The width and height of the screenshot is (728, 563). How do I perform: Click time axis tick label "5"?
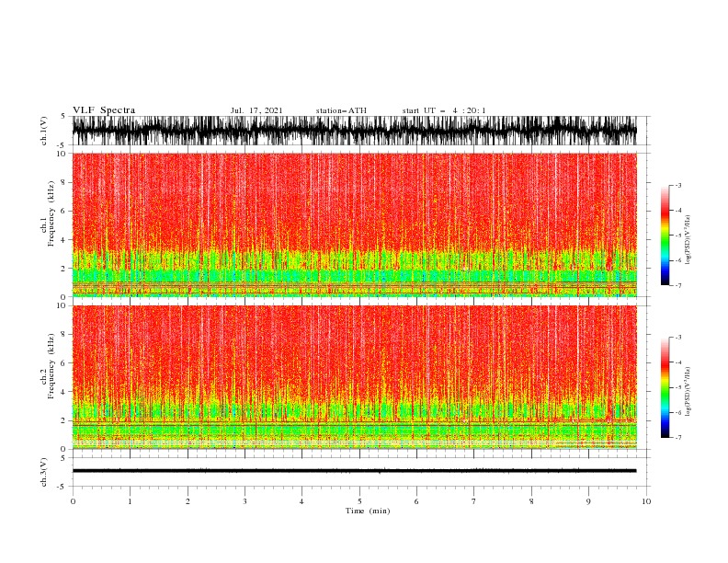[x=359, y=501]
